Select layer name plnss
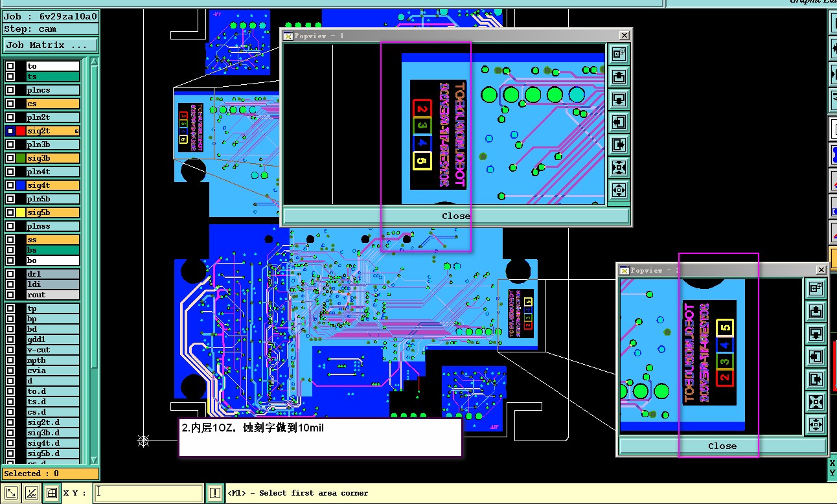This screenshot has width=837, height=504. pyautogui.click(x=52, y=226)
